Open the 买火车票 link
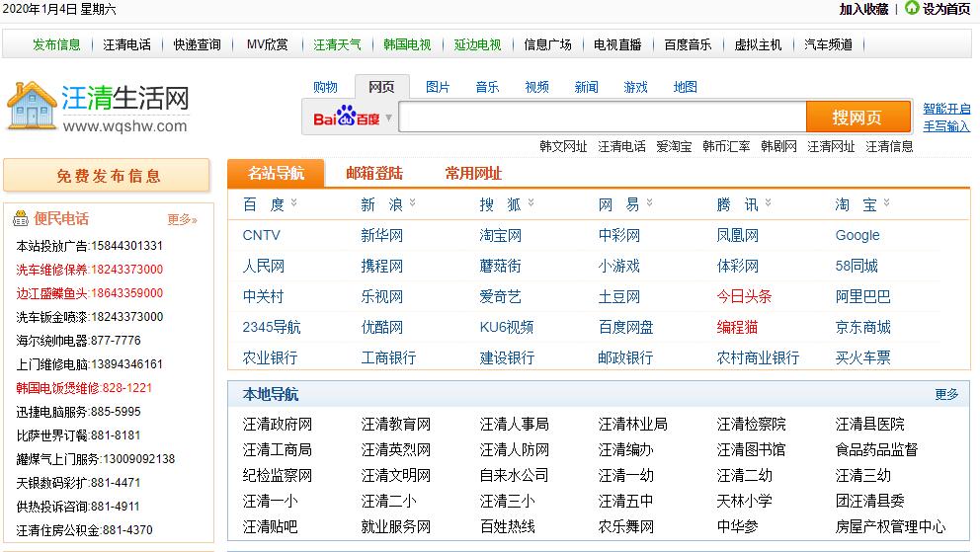Viewport: 980px width, 552px height. [862, 357]
